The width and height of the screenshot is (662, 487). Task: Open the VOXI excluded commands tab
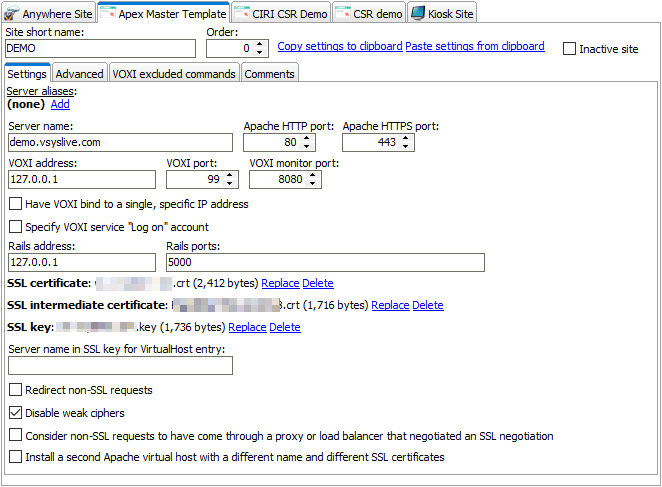(174, 74)
